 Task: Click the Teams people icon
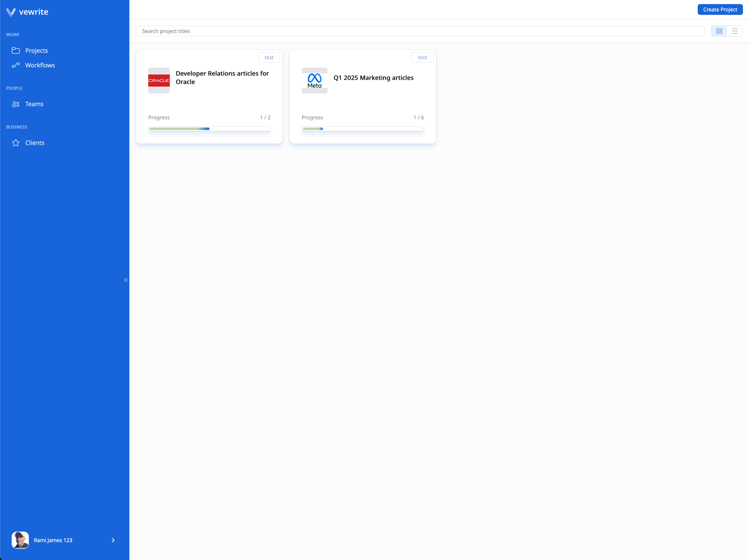coord(16,104)
